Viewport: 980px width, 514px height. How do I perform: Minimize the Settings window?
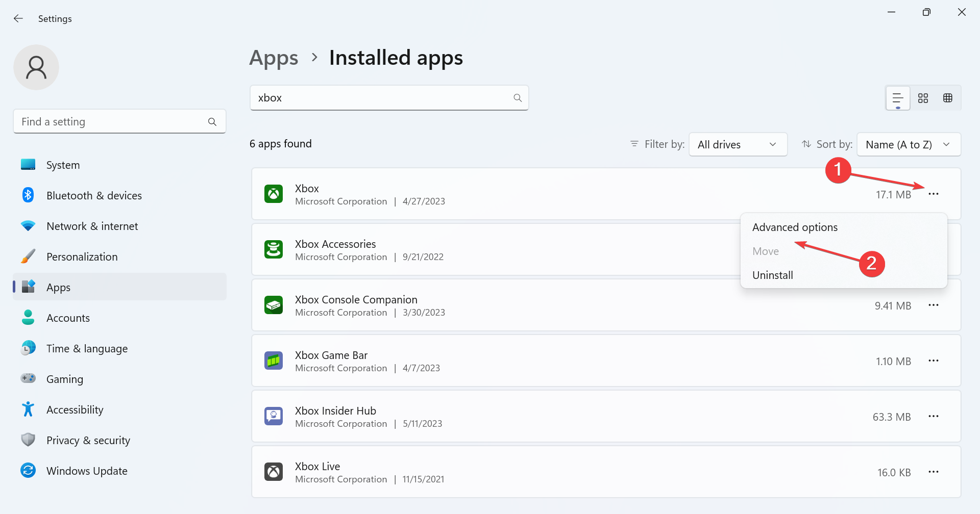(892, 12)
